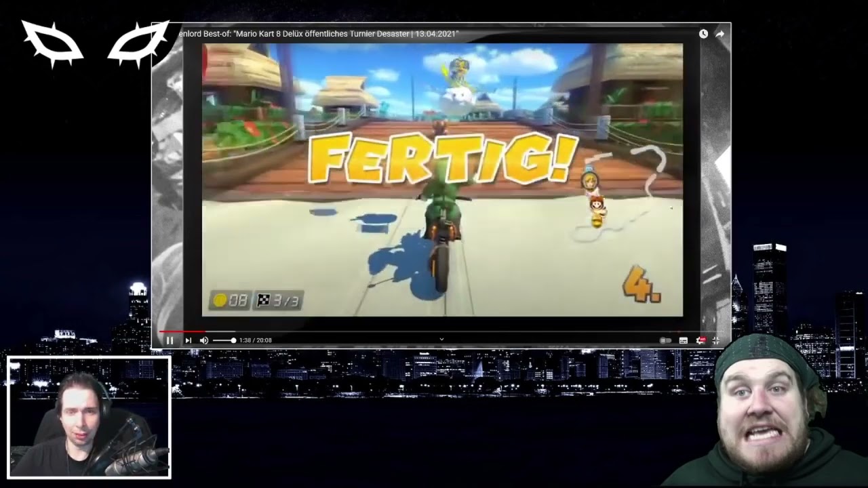Viewport: 868px width, 488px height.
Task: Turn on subtitles with the captions icon
Action: 683,340
